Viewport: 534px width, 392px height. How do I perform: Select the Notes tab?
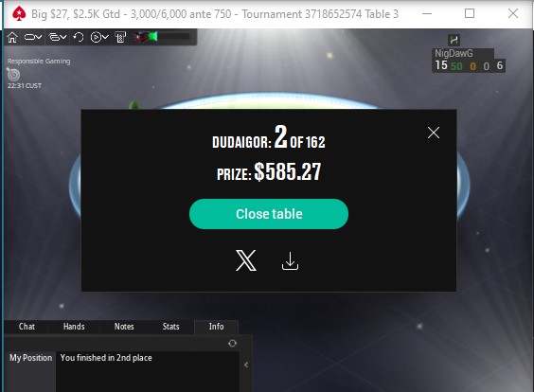click(124, 327)
